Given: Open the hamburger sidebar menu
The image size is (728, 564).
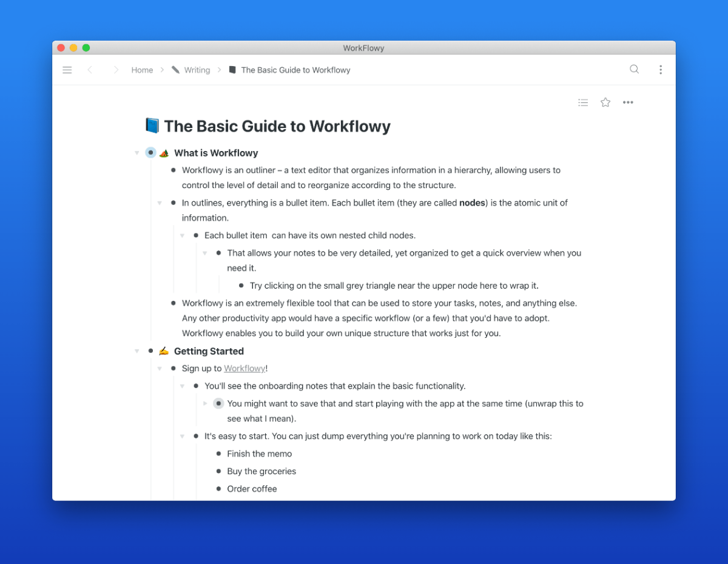Looking at the screenshot, I should 67,70.
